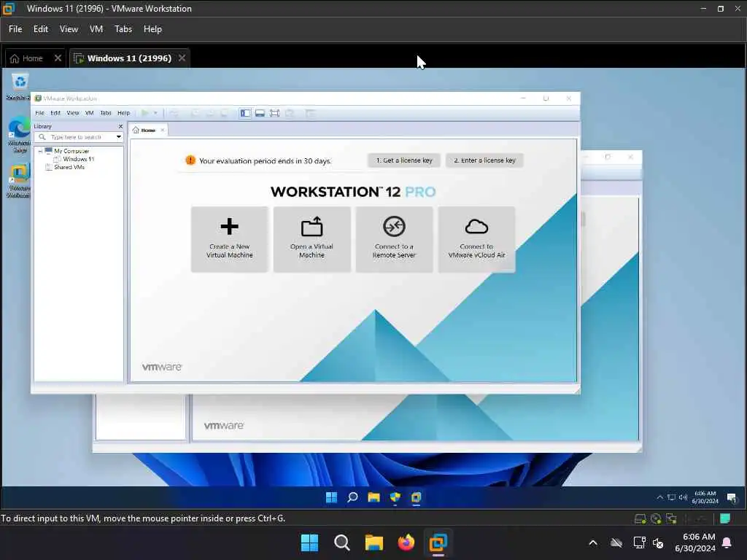Viewport: 747px width, 560px height.
Task: Open File menu in guest VMware window
Action: [39, 113]
